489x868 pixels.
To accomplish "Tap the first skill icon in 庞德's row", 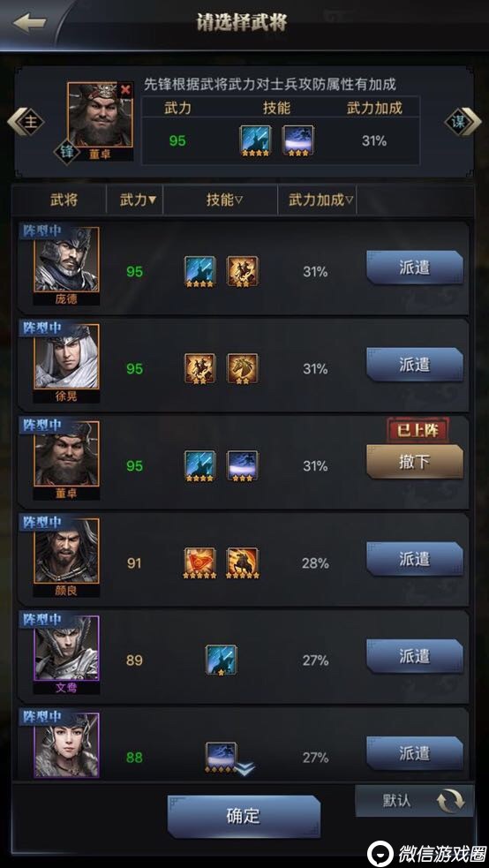I will point(199,271).
